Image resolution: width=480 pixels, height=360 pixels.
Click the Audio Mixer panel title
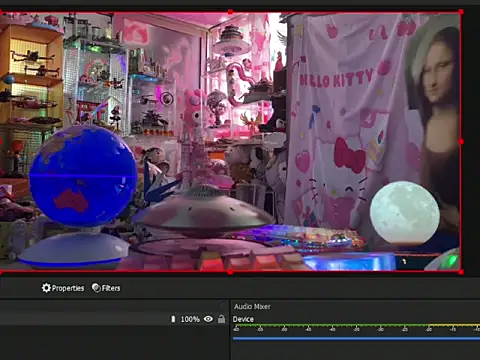click(x=252, y=306)
